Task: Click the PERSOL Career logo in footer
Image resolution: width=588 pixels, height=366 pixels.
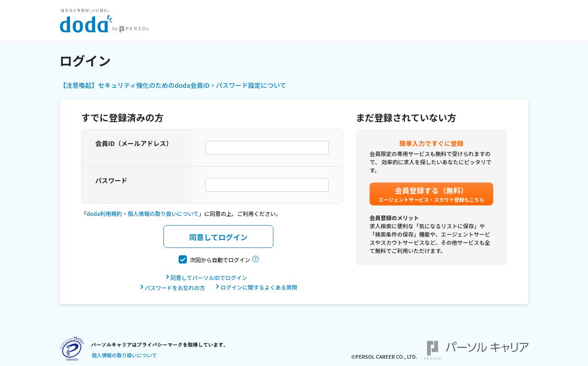Action: point(478,350)
